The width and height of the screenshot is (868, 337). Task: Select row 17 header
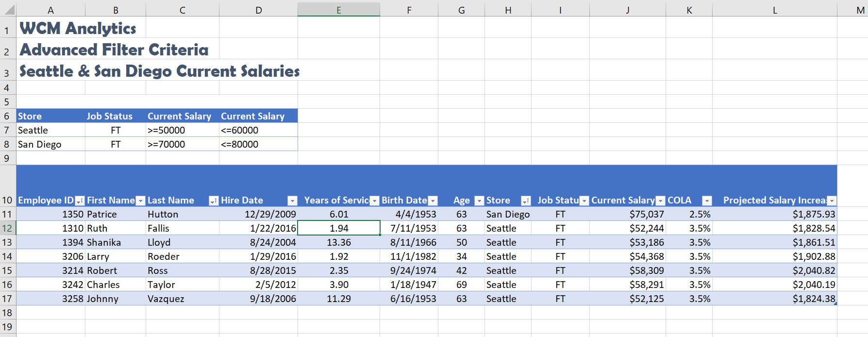click(8, 299)
